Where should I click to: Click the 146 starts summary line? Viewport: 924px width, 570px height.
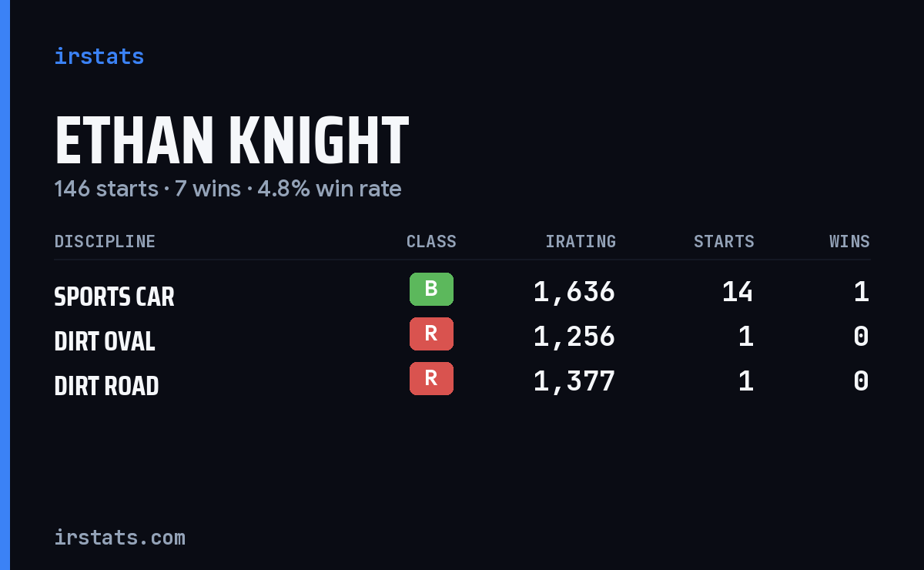point(228,189)
